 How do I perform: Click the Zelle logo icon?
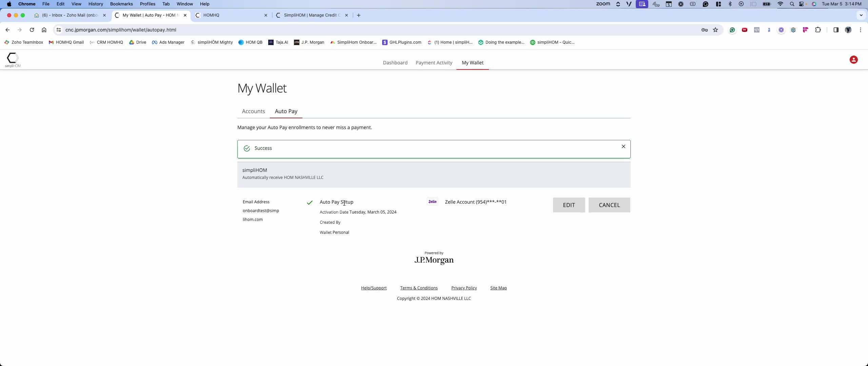pyautogui.click(x=432, y=202)
